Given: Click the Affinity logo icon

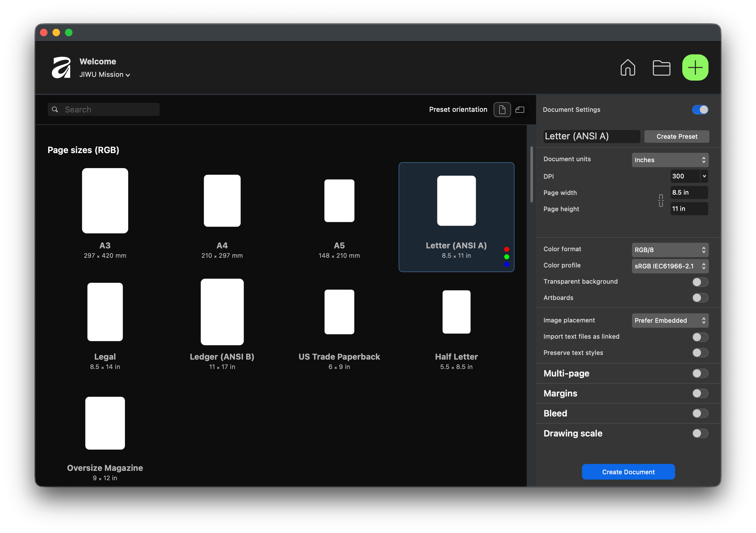Looking at the screenshot, I should point(61,68).
